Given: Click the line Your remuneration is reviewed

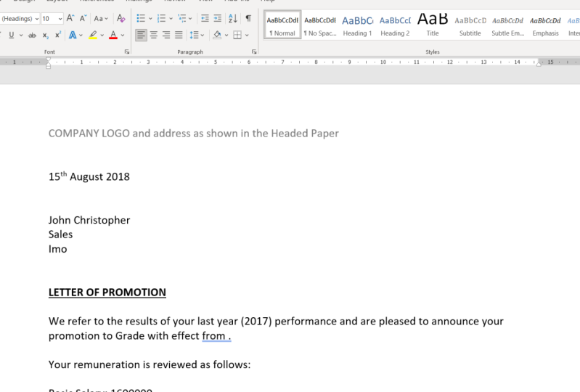Looking at the screenshot, I should [x=150, y=364].
